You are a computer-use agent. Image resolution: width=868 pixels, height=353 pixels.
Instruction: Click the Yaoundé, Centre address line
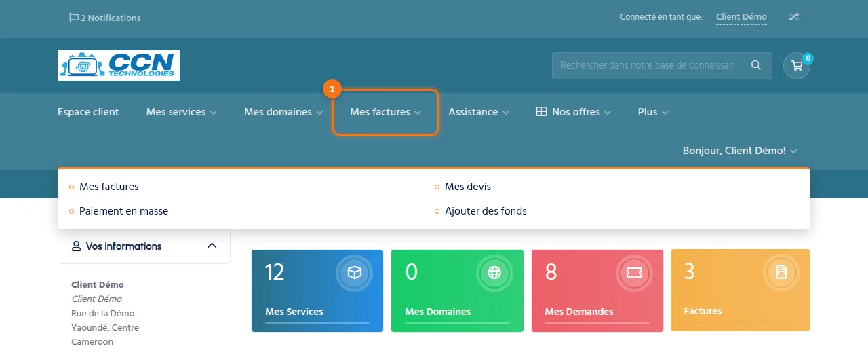point(105,327)
